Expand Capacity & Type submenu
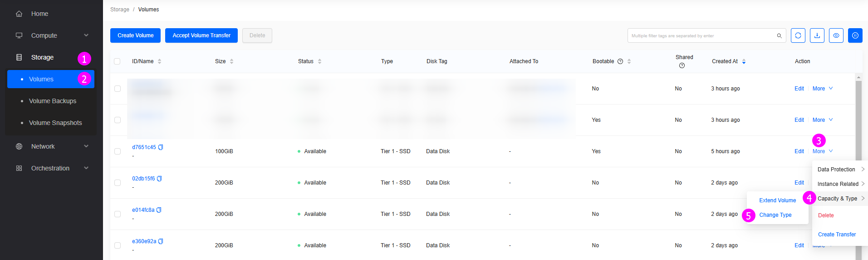 tap(840, 199)
